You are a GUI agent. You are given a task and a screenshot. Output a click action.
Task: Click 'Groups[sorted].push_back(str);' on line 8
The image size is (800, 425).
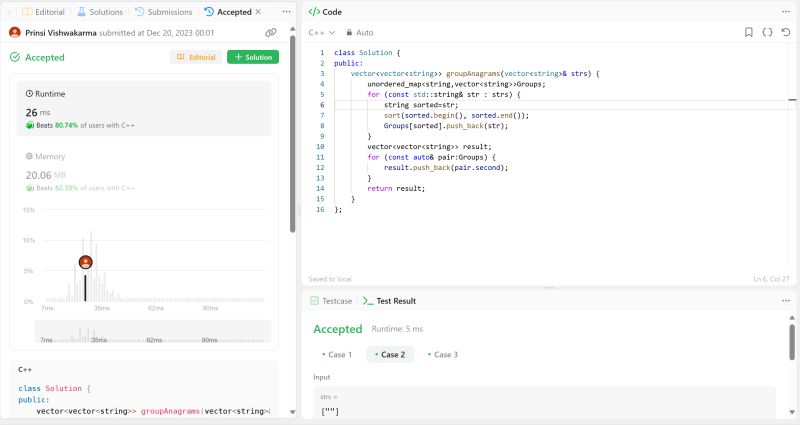(446, 126)
